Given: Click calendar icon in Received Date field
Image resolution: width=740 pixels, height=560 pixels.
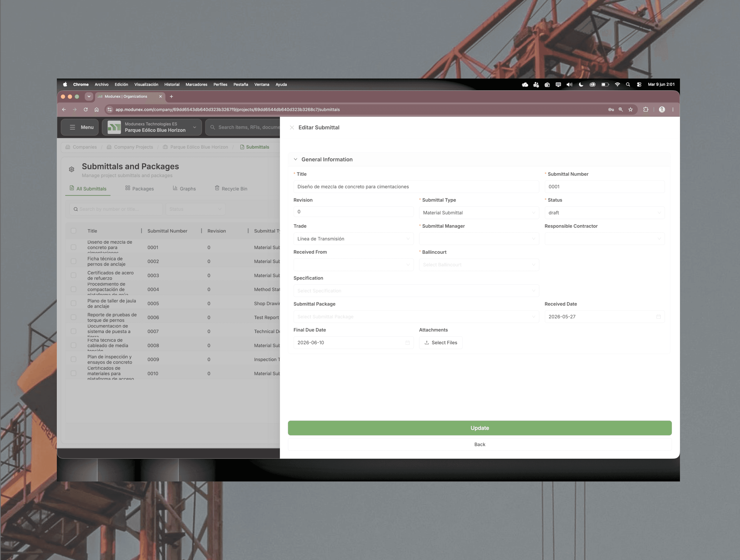Looking at the screenshot, I should click(658, 317).
